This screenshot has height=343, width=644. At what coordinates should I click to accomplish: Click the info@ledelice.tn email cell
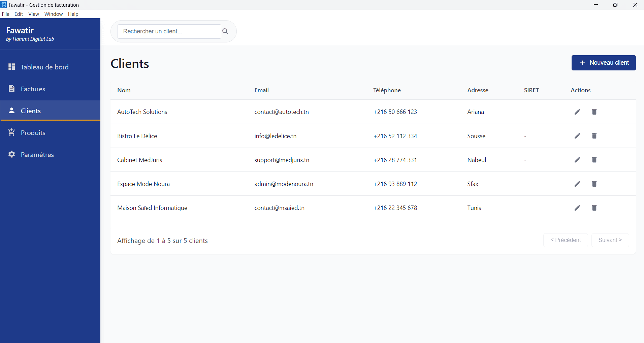pos(276,136)
